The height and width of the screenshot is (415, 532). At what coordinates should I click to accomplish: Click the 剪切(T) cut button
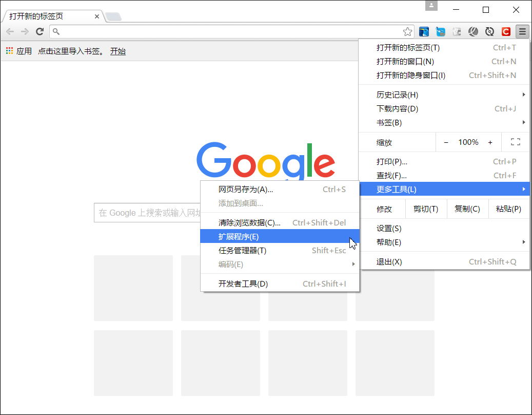click(426, 209)
